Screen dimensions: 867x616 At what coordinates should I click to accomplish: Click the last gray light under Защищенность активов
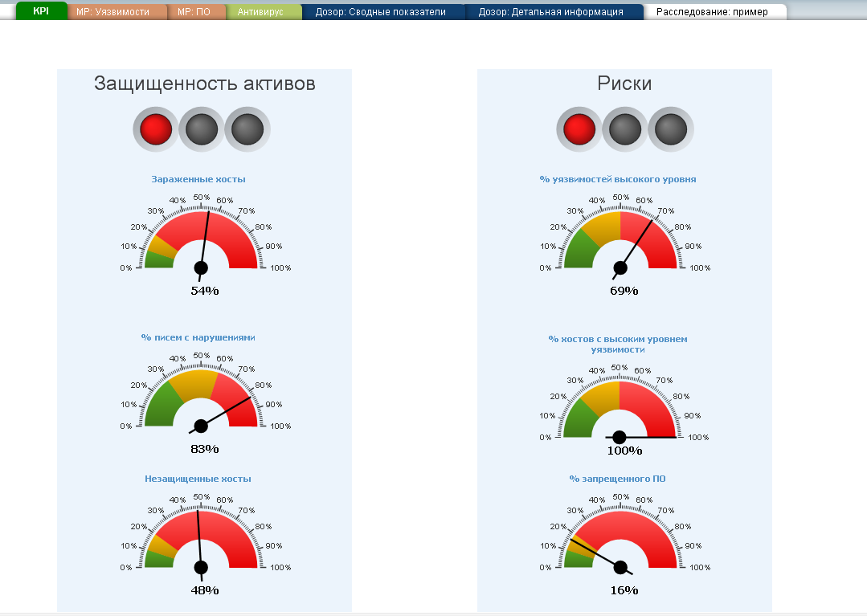[247, 129]
